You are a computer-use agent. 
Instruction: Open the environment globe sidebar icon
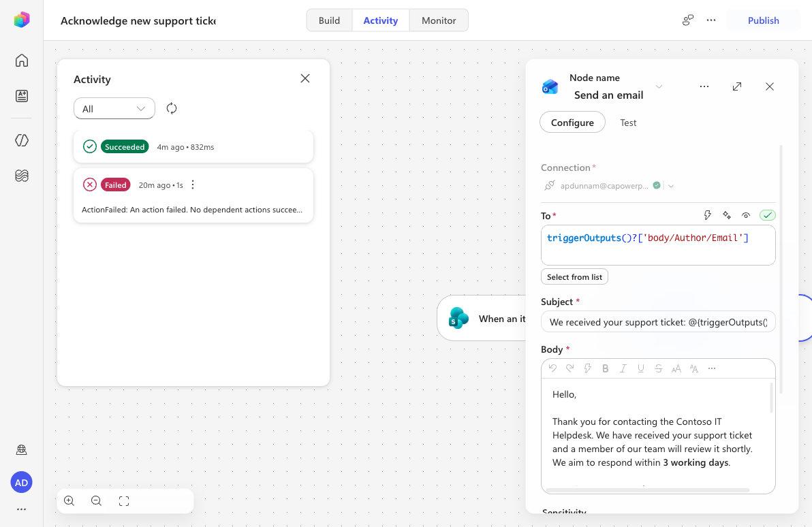pos(22,450)
